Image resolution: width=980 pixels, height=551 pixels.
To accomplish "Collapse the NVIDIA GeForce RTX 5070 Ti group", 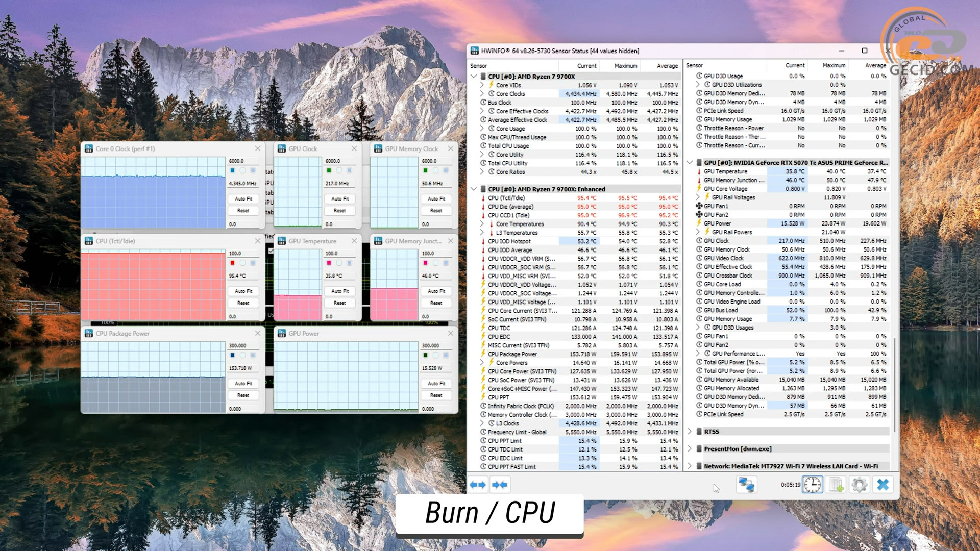I will [x=690, y=163].
